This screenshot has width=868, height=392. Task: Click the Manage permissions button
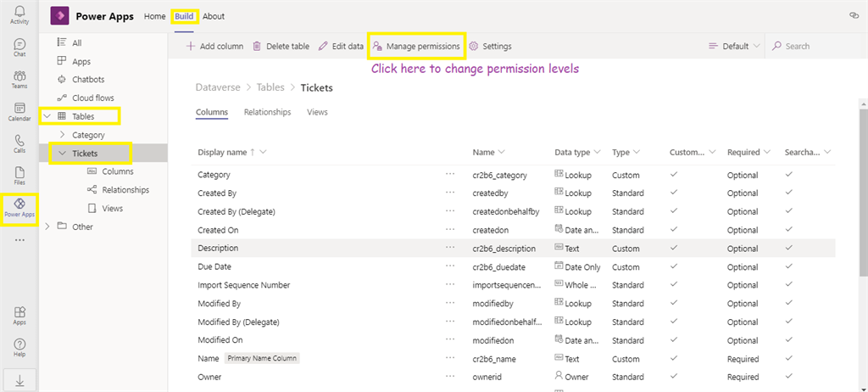[415, 46]
